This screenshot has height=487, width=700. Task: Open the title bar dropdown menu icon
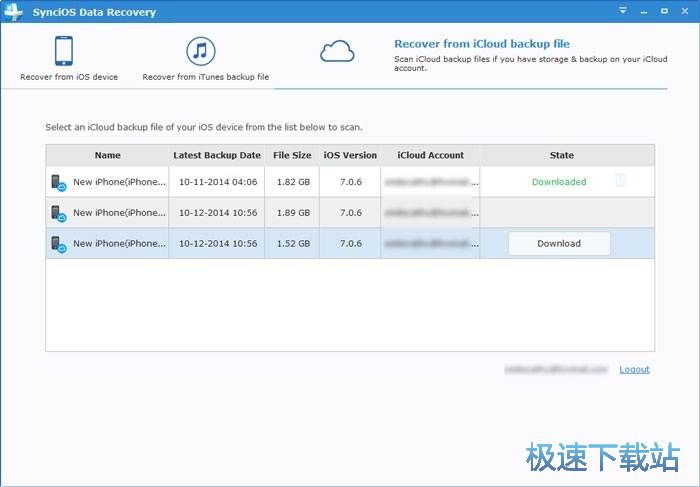[623, 10]
